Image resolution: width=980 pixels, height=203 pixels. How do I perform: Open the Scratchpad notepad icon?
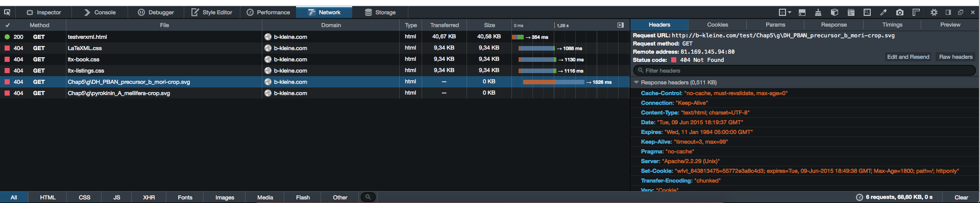851,12
